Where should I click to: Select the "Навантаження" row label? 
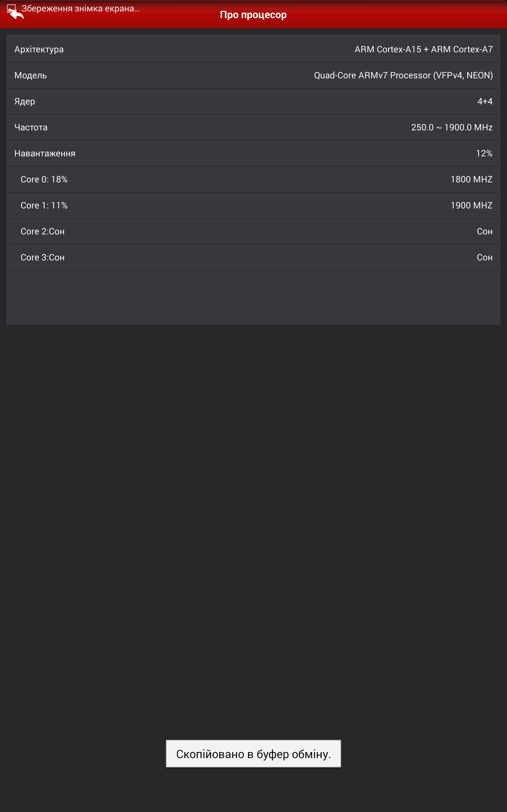(x=45, y=153)
